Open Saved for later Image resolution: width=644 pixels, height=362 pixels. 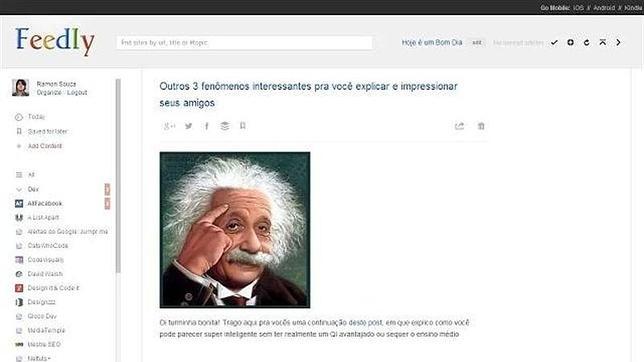pyautogui.click(x=48, y=131)
